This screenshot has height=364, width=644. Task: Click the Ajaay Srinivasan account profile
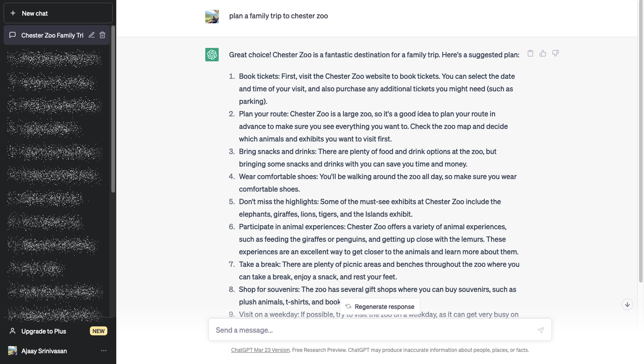(x=44, y=351)
